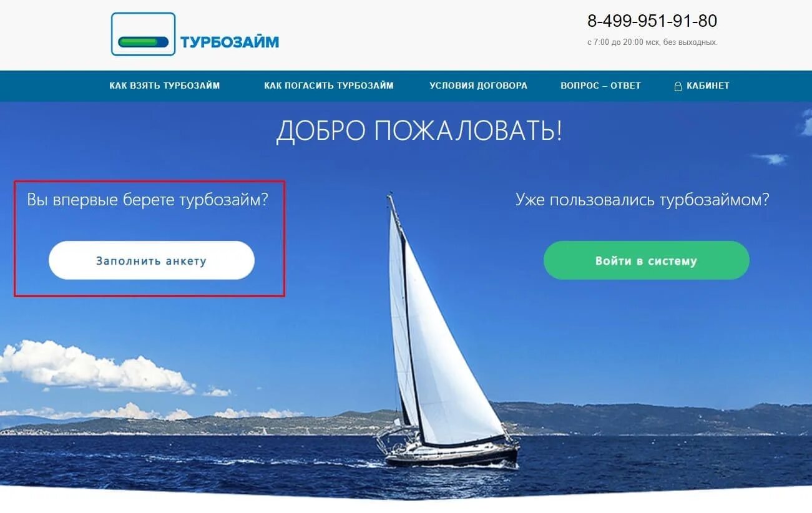Click the working hours text under phone
The width and height of the screenshot is (812, 513).
652,42
